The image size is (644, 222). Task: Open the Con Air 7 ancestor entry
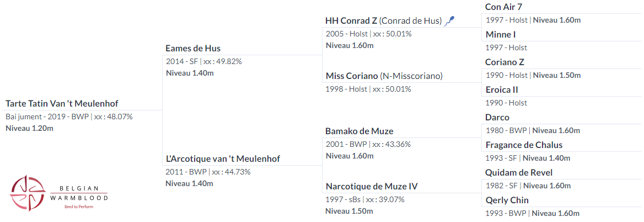(x=503, y=7)
